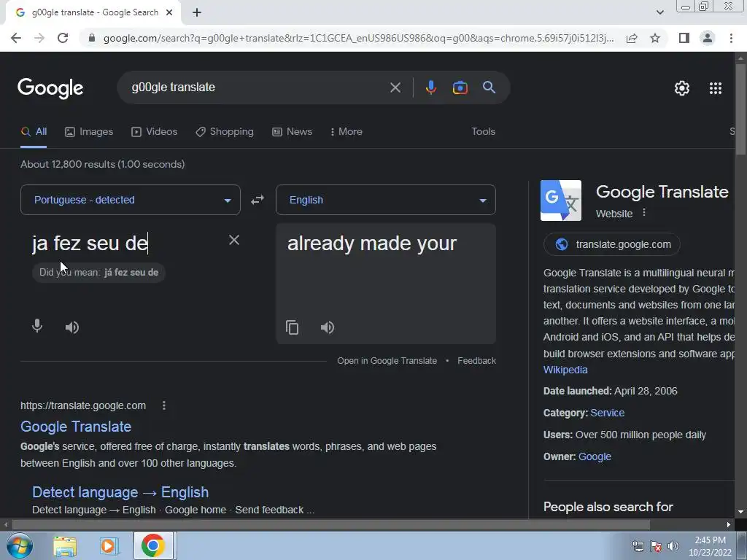Open the Chrome profile avatar
This screenshot has width=747, height=560.
(x=708, y=38)
